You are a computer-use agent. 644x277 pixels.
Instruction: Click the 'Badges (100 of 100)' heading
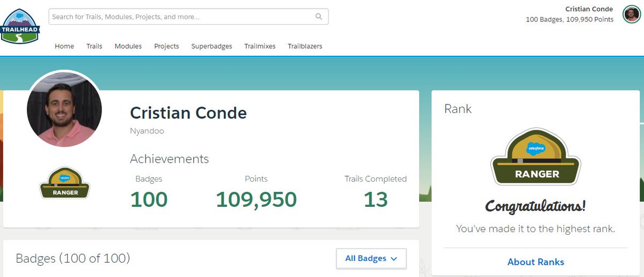click(73, 258)
